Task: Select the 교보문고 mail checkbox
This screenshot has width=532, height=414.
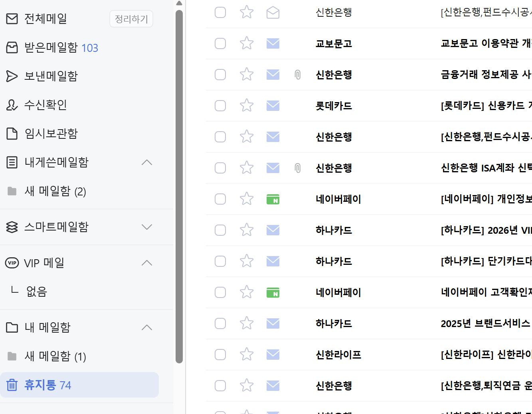Action: click(x=220, y=43)
